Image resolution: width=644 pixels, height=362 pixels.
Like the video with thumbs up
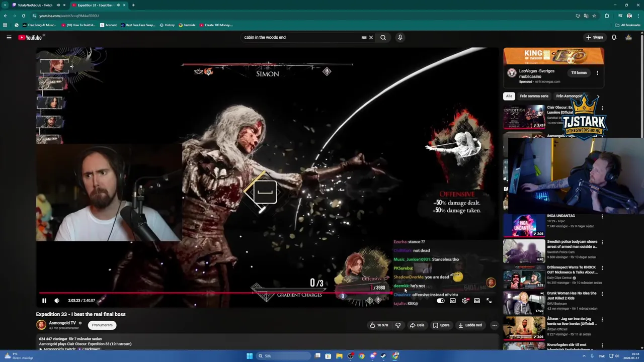coord(379,325)
